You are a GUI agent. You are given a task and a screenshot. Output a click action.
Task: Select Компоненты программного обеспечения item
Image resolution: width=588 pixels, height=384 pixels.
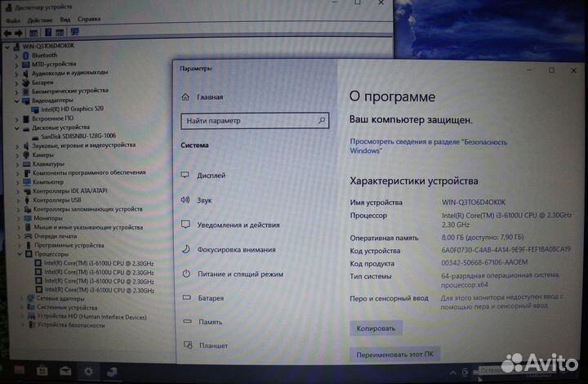pos(89,173)
